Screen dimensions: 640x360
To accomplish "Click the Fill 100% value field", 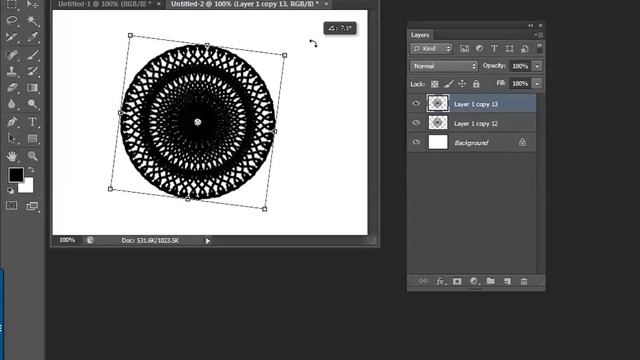I will [520, 83].
